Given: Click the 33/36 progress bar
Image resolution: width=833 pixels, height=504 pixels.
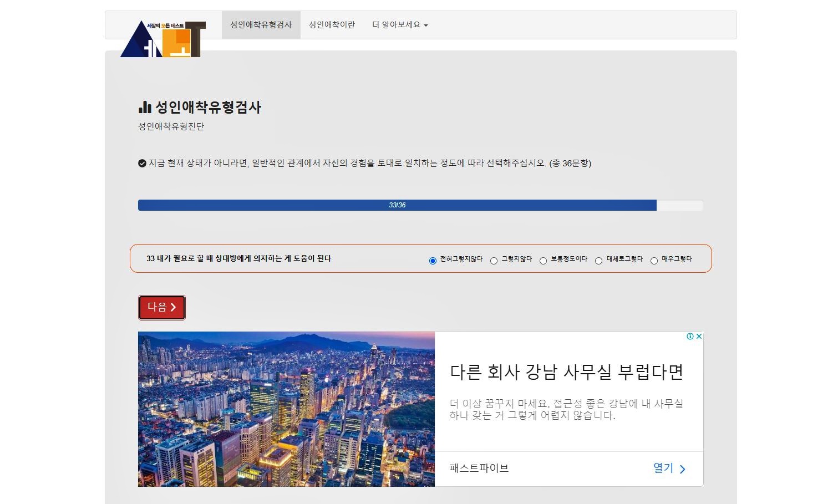Looking at the screenshot, I should tap(420, 205).
